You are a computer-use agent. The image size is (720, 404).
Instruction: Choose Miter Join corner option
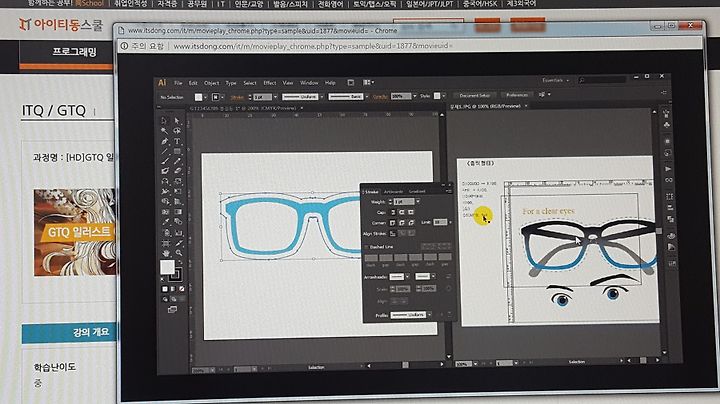click(x=393, y=223)
